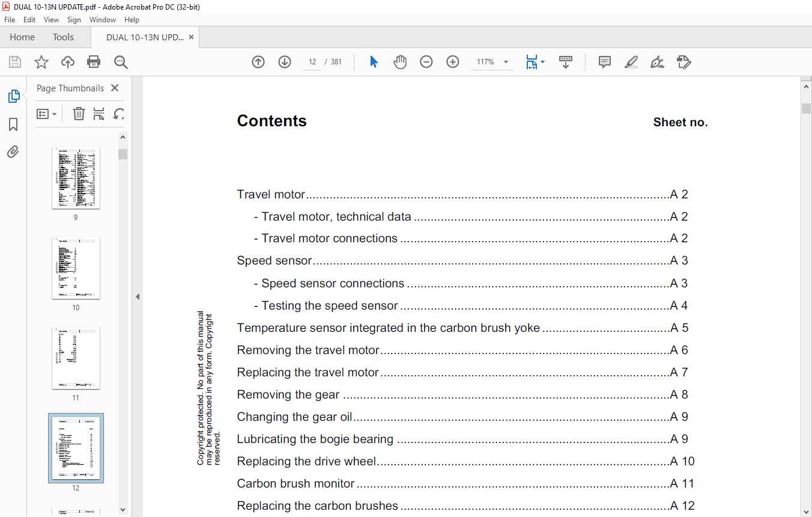Viewport: 812px width, 517px height.
Task: Expand fit page options arrow
Action: point(543,62)
